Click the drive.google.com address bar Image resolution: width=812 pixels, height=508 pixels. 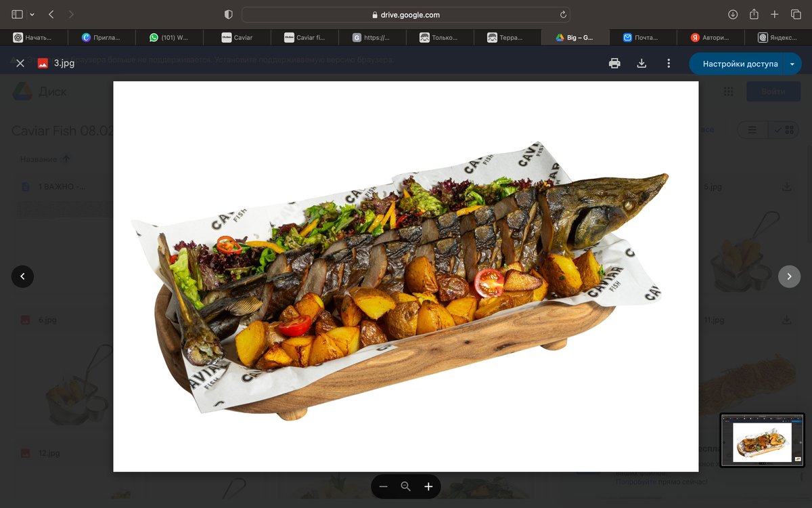(x=405, y=14)
